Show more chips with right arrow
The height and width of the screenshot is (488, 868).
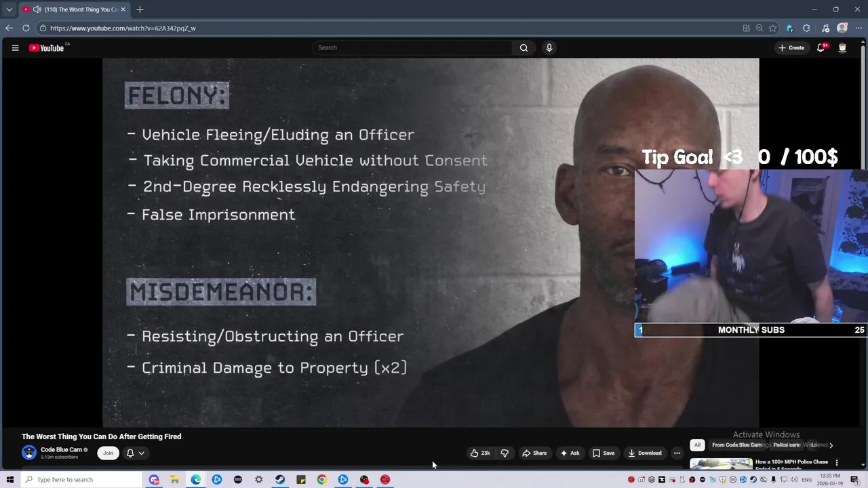coord(831,445)
